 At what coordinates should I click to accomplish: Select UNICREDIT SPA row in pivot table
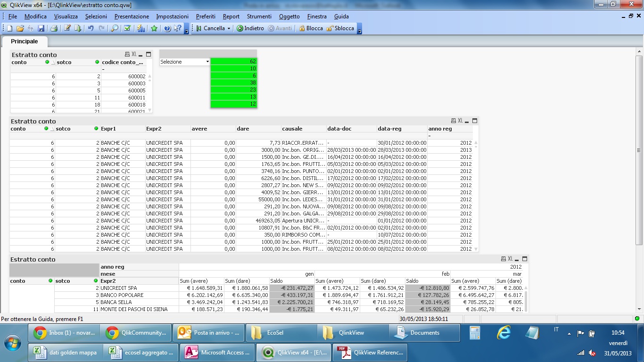coord(139,288)
